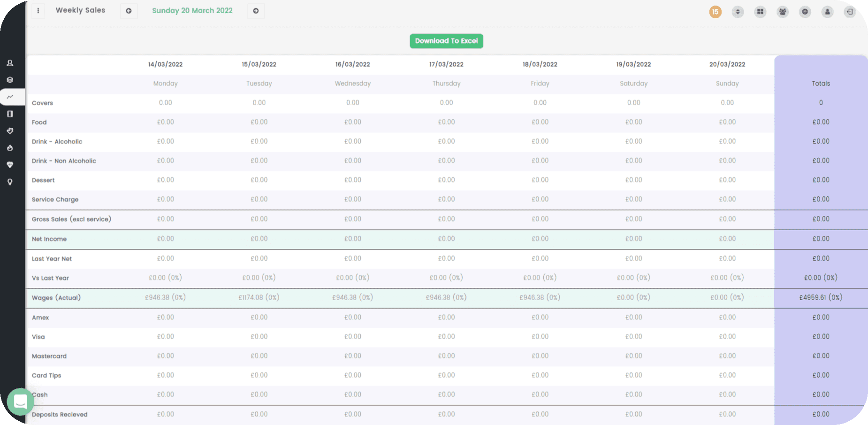Open the price tag sidebar icon
The image size is (868, 425).
click(10, 131)
